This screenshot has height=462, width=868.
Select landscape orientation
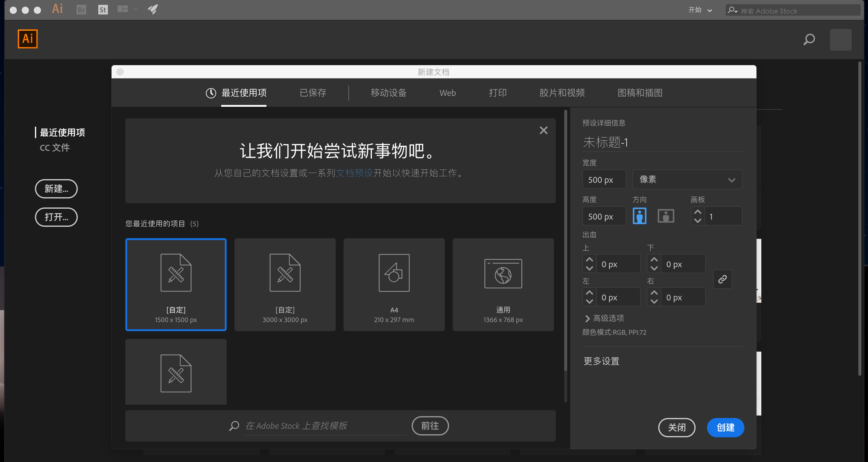[665, 216]
